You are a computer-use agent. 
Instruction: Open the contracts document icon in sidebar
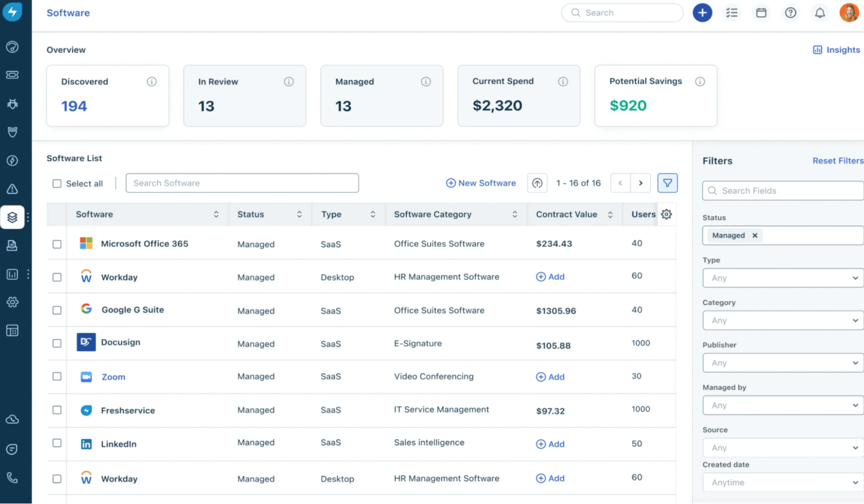coord(12,246)
